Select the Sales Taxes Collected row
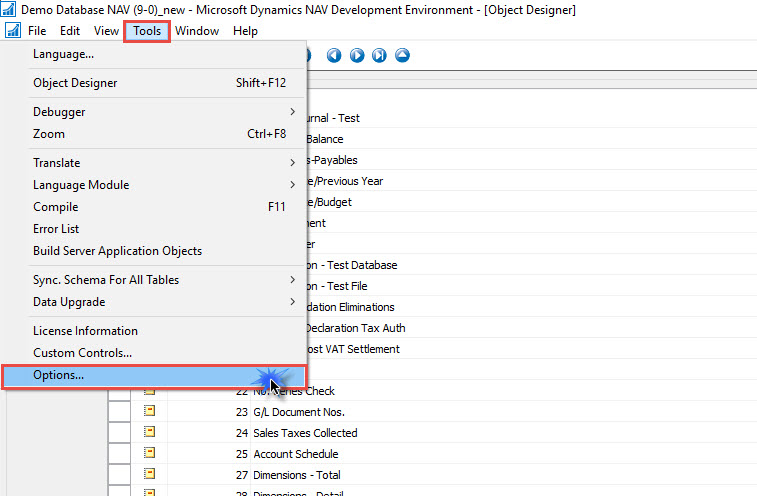 coord(432,433)
